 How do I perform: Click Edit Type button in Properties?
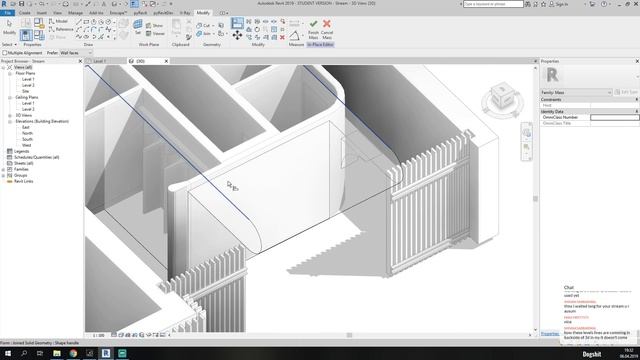pos(626,92)
